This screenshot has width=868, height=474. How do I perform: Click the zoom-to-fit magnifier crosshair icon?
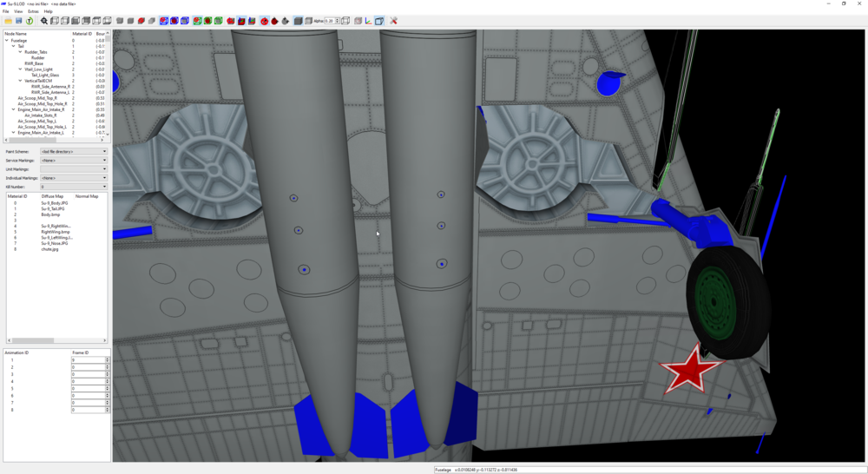pos(44,21)
